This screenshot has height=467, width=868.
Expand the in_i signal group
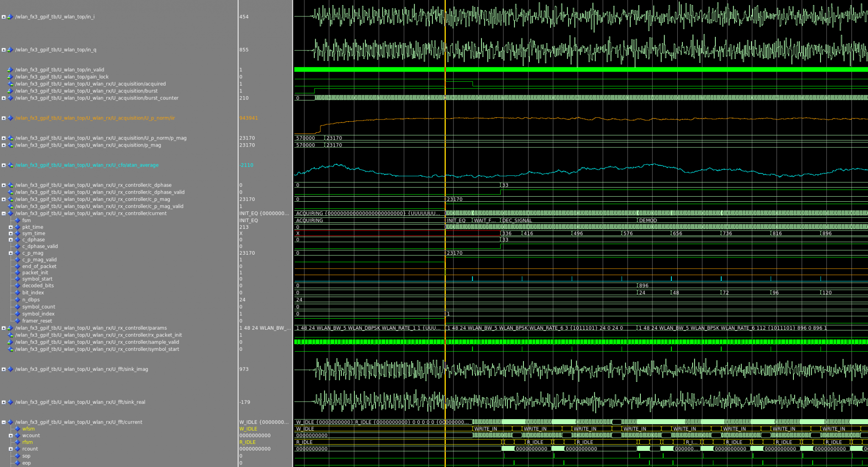3,17
